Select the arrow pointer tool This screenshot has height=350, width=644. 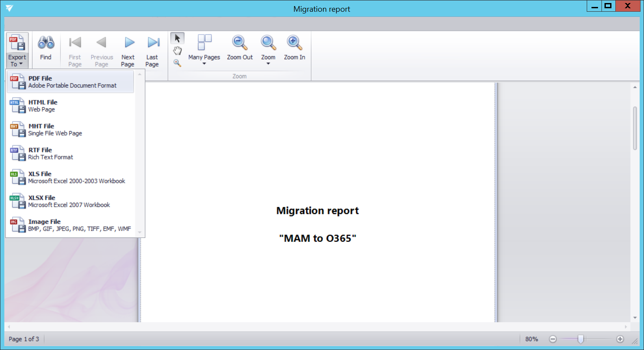177,38
